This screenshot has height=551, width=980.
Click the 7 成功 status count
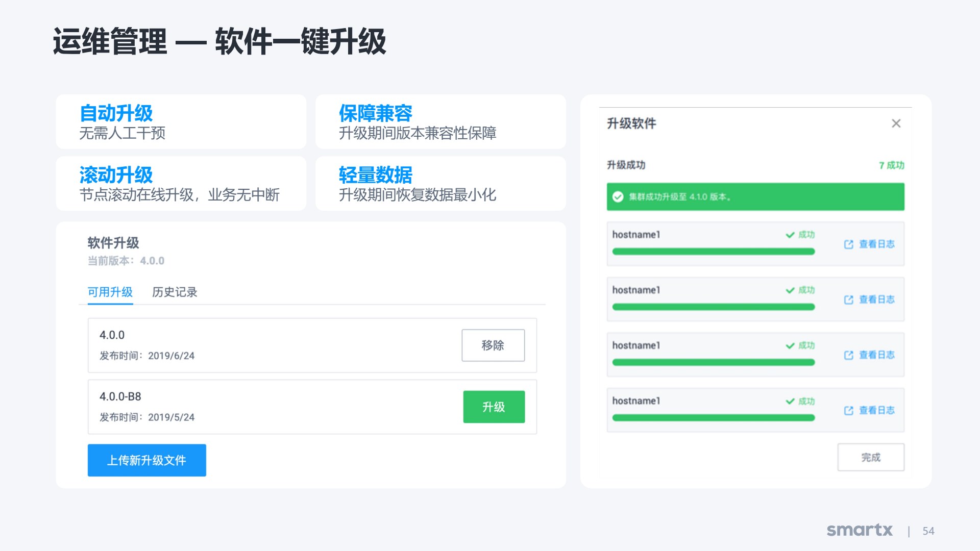891,165
